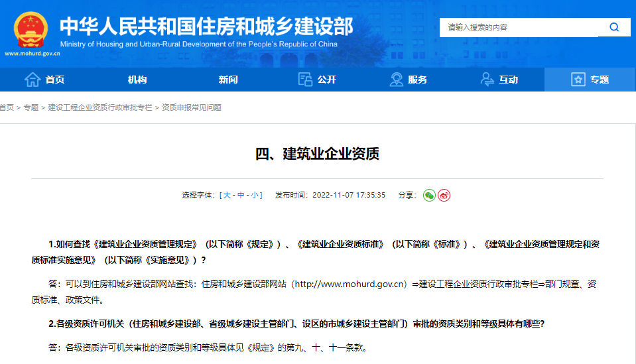The height and width of the screenshot is (364, 636).
Task: Open the 新闻 navigation menu item
Action: (228, 80)
